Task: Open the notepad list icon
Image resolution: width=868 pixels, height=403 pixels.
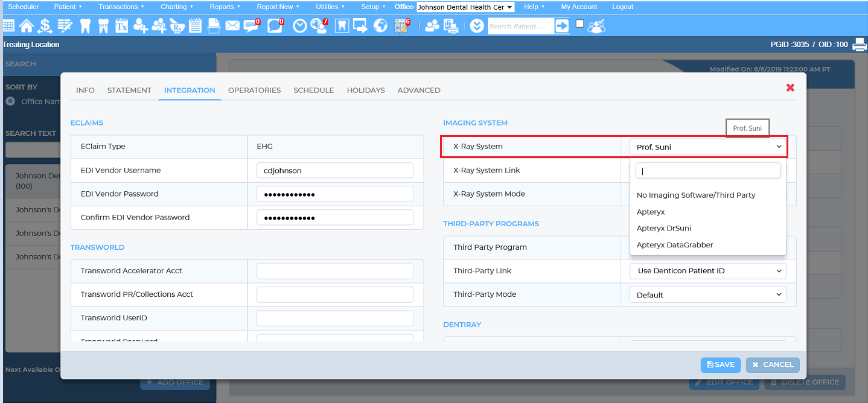Action: coord(196,26)
